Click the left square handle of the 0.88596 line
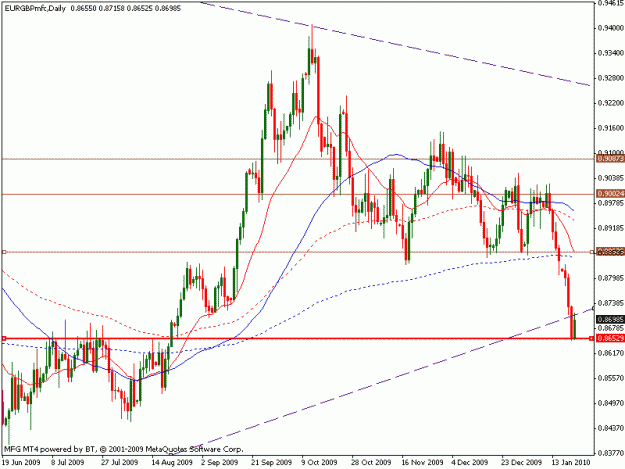625x469 pixels. [4, 252]
